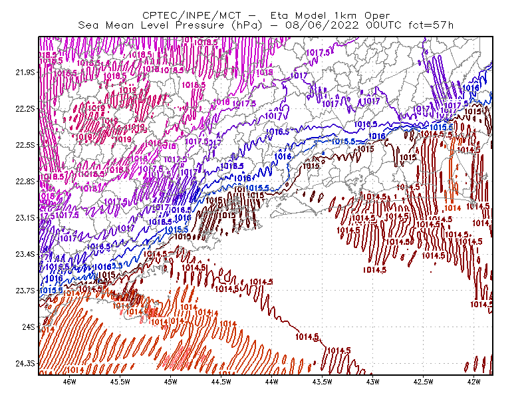The width and height of the screenshot is (532, 411).
Task: Click the 46W longitude axis label
Action: click(70, 382)
